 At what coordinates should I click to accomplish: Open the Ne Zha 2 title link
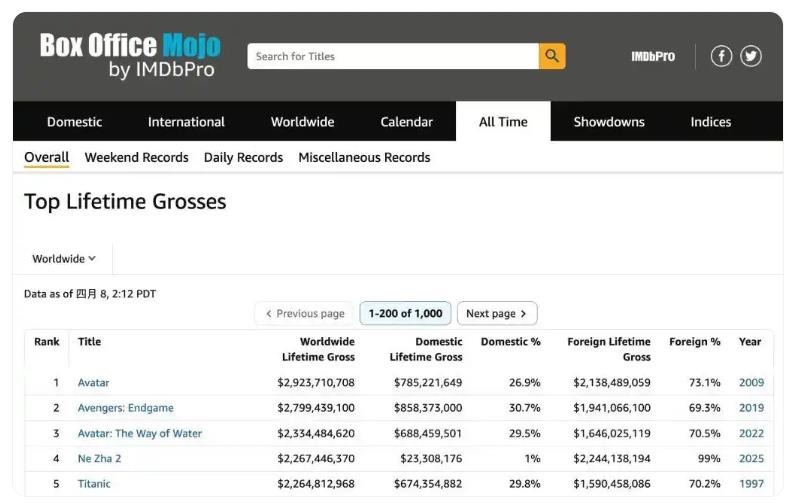[99, 459]
